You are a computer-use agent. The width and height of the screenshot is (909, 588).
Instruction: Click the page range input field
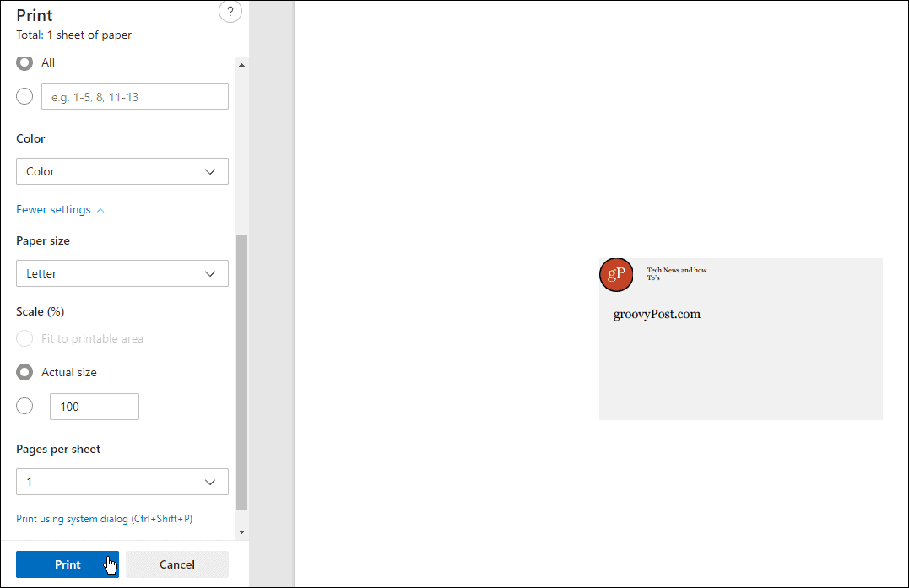[x=134, y=96]
